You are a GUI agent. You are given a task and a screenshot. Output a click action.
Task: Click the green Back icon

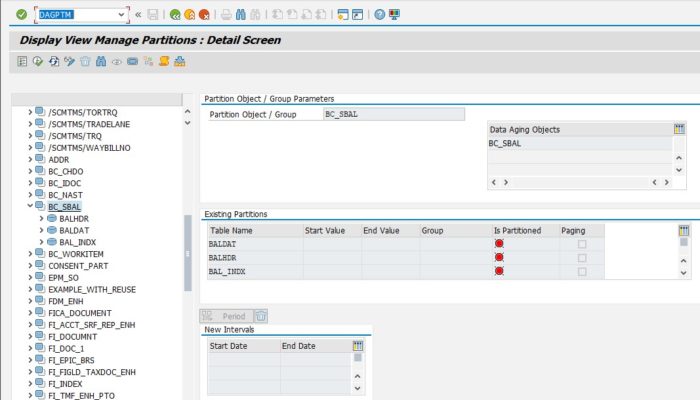[x=175, y=15]
